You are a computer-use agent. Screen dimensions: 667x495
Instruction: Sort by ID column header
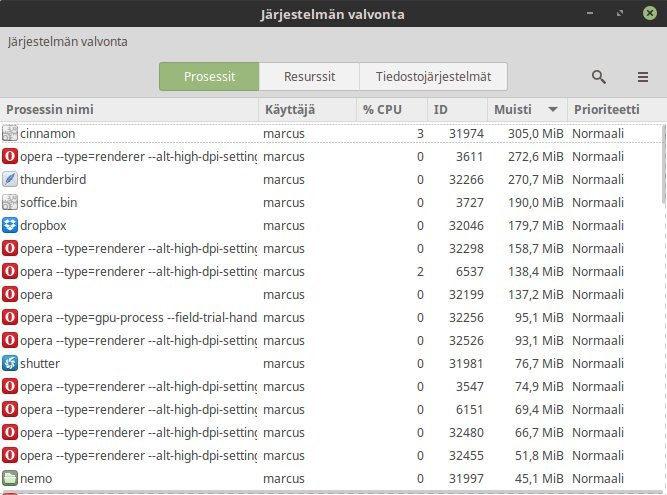(457, 110)
